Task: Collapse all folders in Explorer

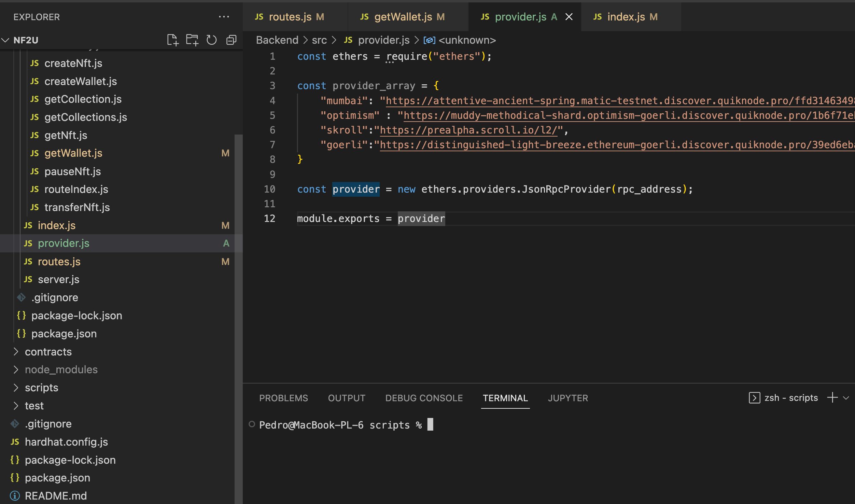Action: coord(231,40)
